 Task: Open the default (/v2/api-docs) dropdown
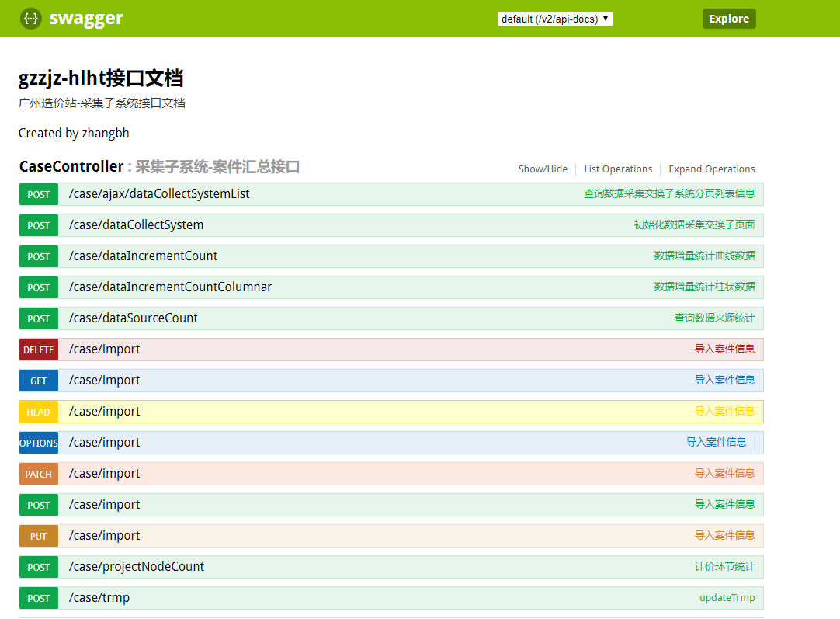point(555,19)
